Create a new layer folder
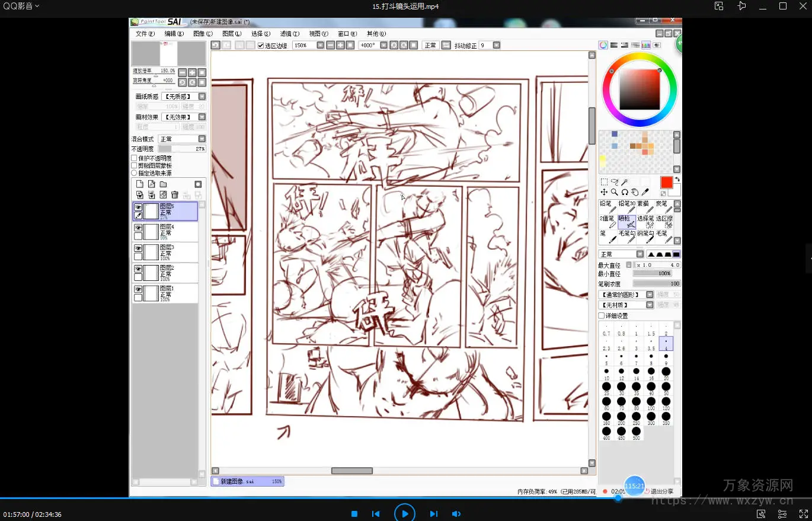 (x=163, y=184)
